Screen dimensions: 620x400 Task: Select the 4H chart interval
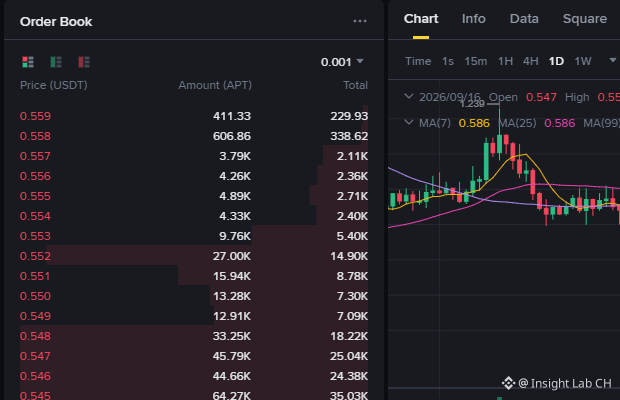pos(531,61)
